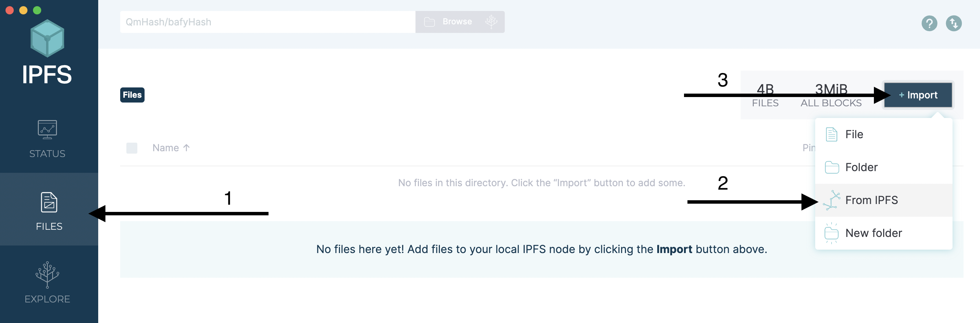Image resolution: width=980 pixels, height=323 pixels.
Task: Choose From IPFS in the Import menu
Action: (x=871, y=200)
